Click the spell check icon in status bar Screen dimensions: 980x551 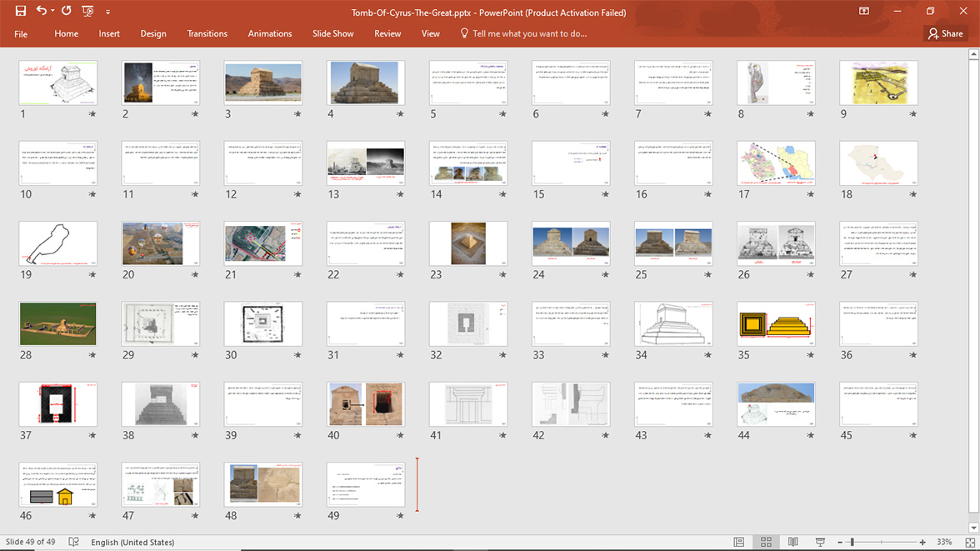74,542
